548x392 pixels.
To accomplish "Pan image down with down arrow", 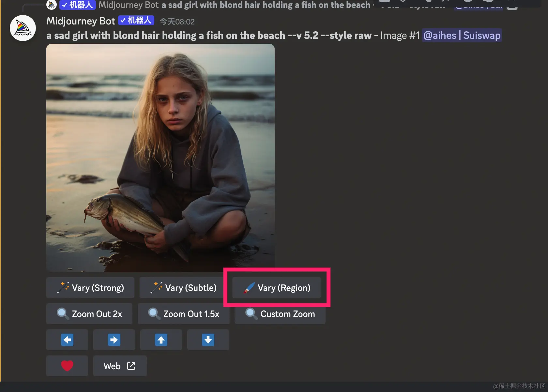I will (x=208, y=340).
